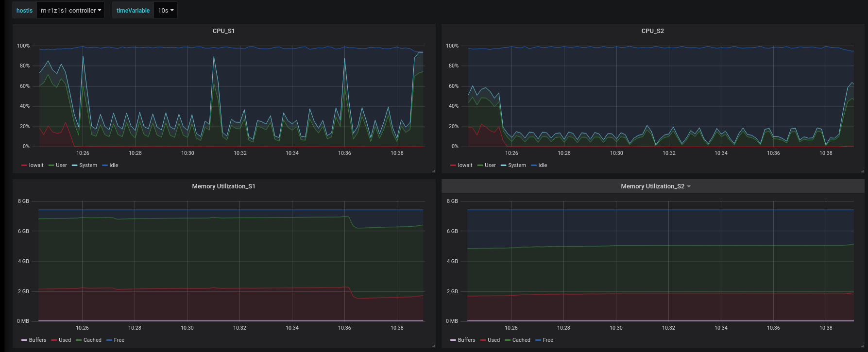Click Used color swatch in Memory Utilization_S2 legend
The width and height of the screenshot is (868, 352).
pos(483,340)
